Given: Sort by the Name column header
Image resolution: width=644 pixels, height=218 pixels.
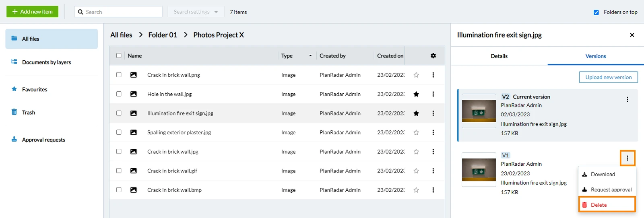Looking at the screenshot, I should click(135, 56).
